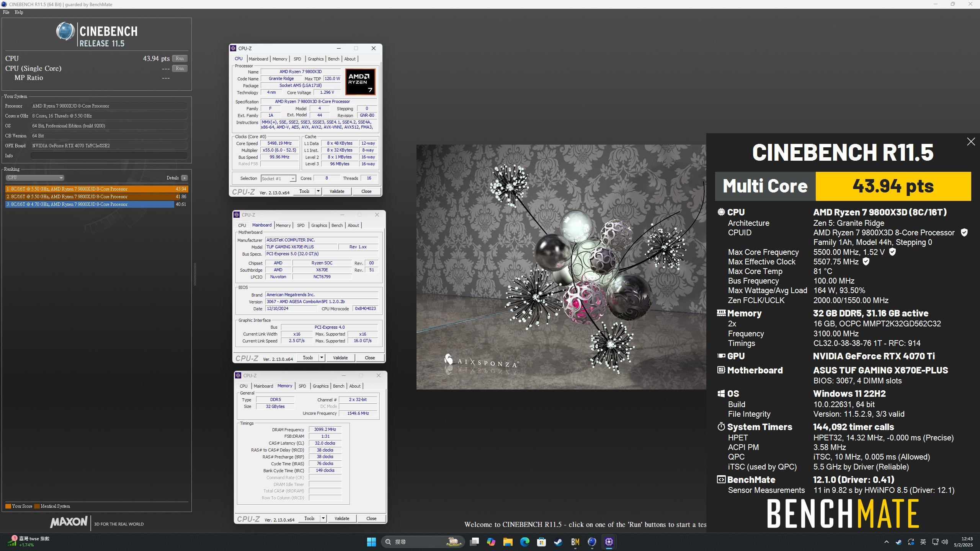Open Tools dropdown arrow in Memory window
980x551 pixels.
pyautogui.click(x=323, y=518)
